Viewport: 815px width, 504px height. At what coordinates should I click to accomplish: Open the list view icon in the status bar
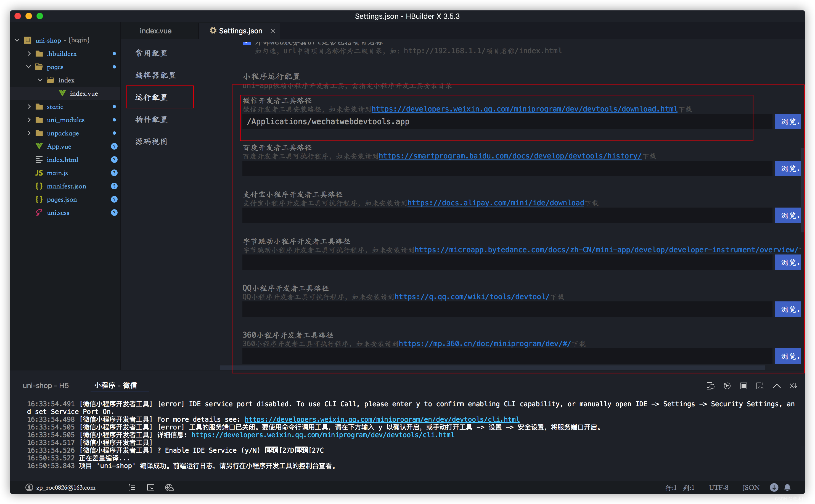[x=132, y=487]
